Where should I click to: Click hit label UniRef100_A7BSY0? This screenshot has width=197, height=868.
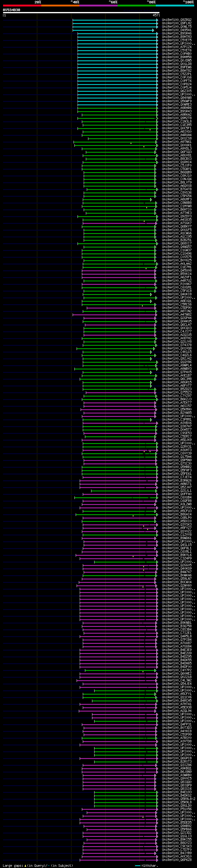[x=177, y=738]
